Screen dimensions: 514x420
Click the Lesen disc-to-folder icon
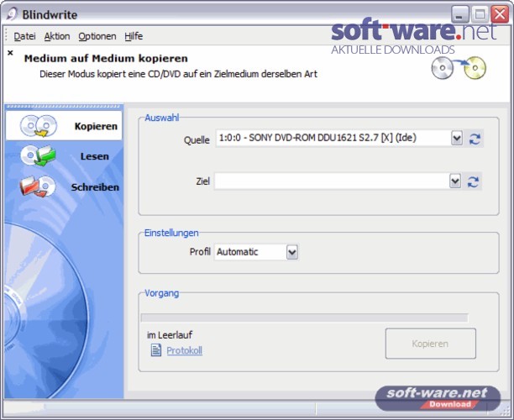pyautogui.click(x=38, y=155)
